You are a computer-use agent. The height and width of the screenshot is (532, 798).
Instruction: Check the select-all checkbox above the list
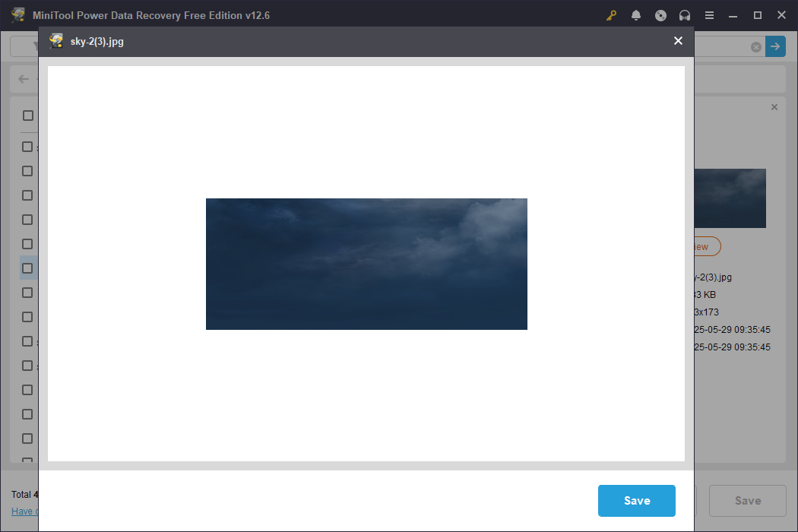[27, 116]
